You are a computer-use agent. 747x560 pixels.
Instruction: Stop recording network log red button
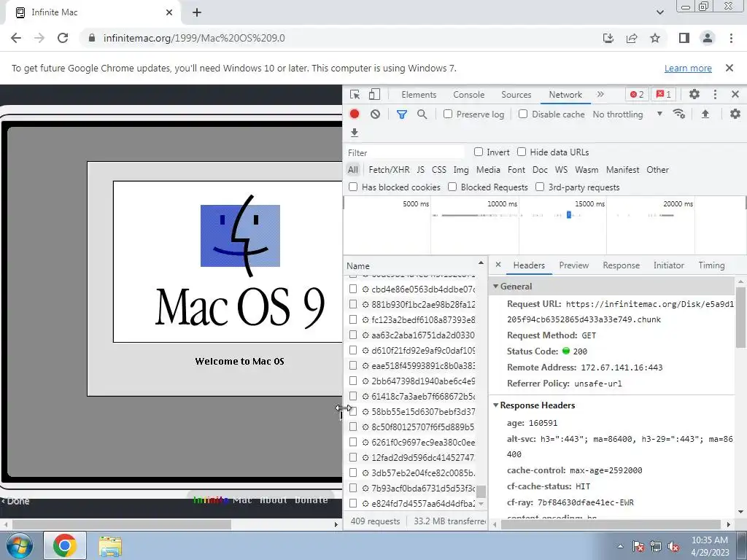(355, 114)
